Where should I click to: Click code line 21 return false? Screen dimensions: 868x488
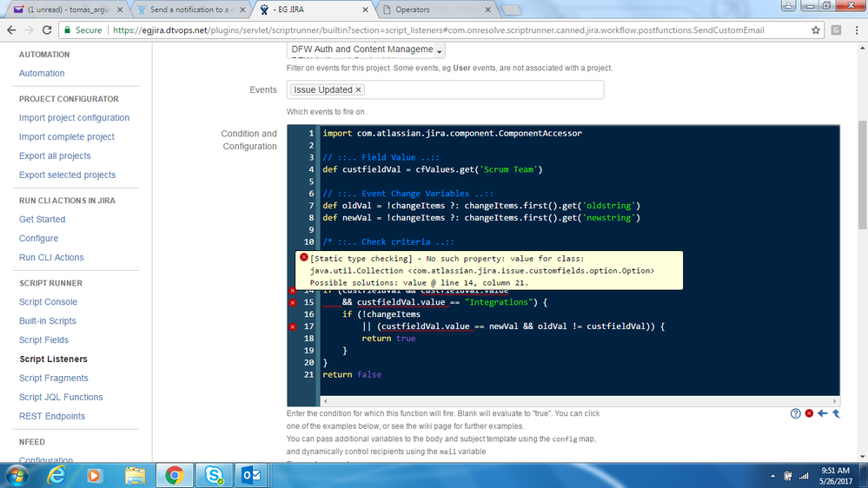(352, 374)
